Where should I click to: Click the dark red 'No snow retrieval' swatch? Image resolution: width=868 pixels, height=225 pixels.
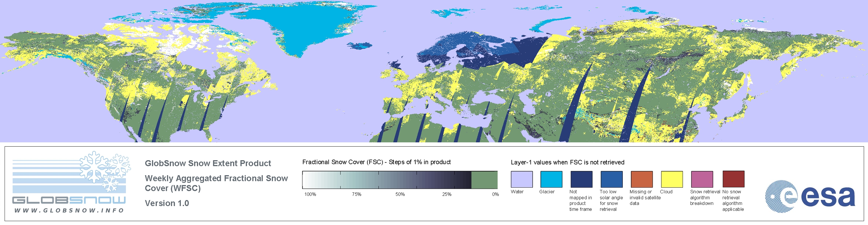pyautogui.click(x=734, y=179)
